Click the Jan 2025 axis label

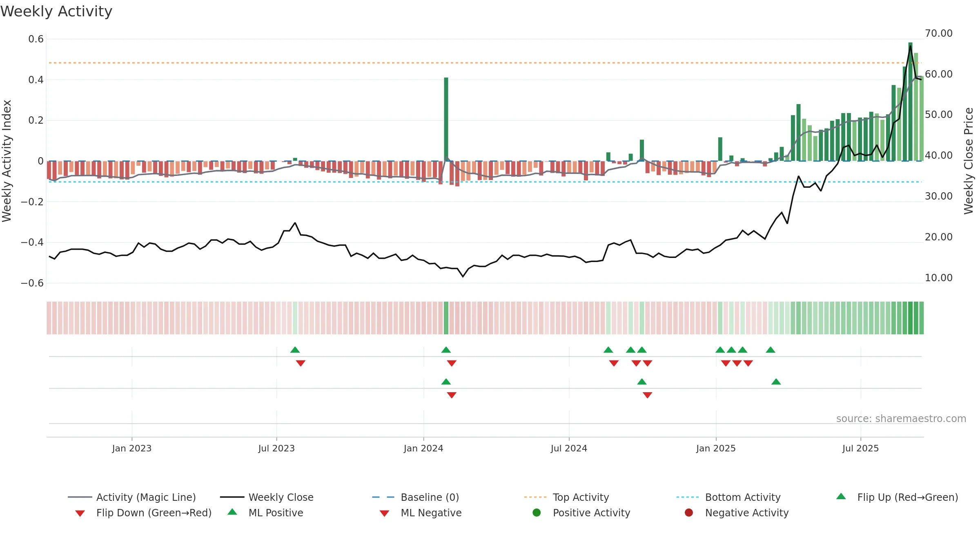[x=716, y=449]
